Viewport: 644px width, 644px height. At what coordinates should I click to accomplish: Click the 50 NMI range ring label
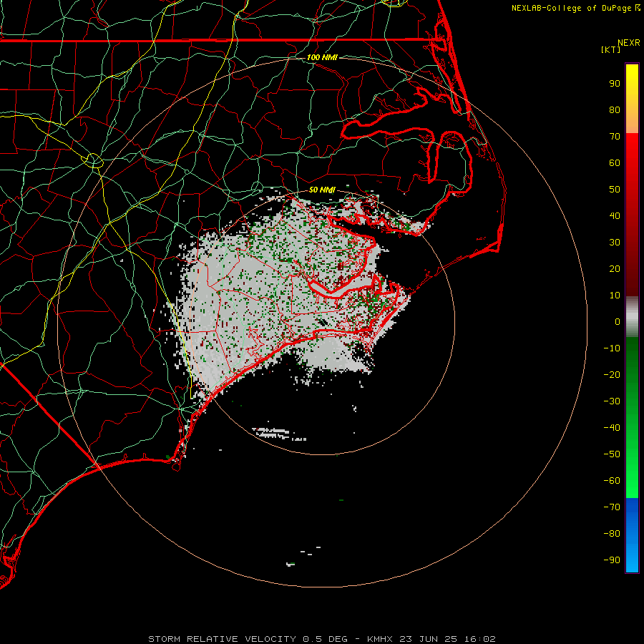(x=322, y=190)
